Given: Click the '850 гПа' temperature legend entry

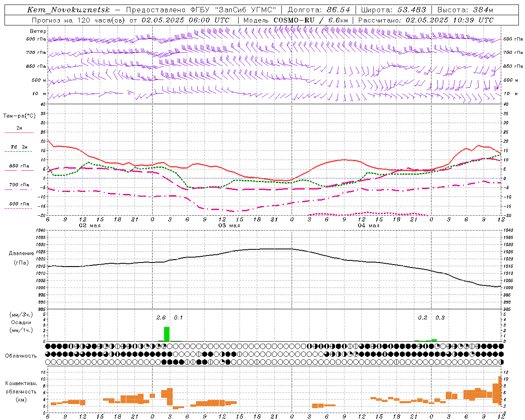Looking at the screenshot, I should point(19,166).
